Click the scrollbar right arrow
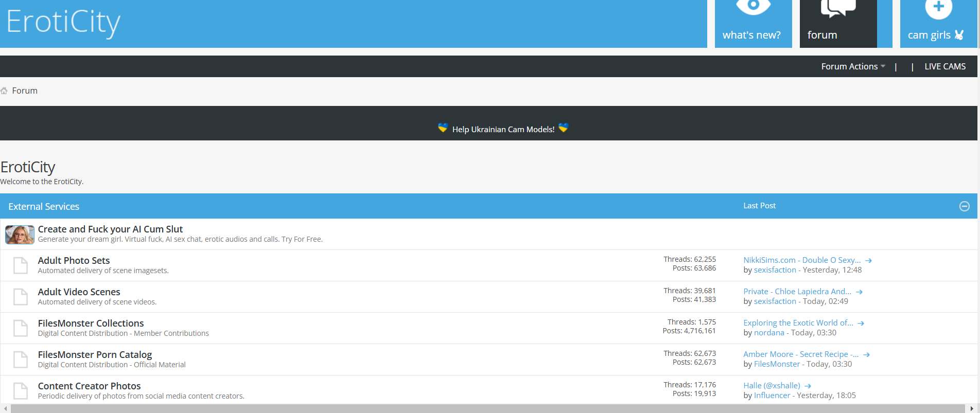 (x=972, y=408)
